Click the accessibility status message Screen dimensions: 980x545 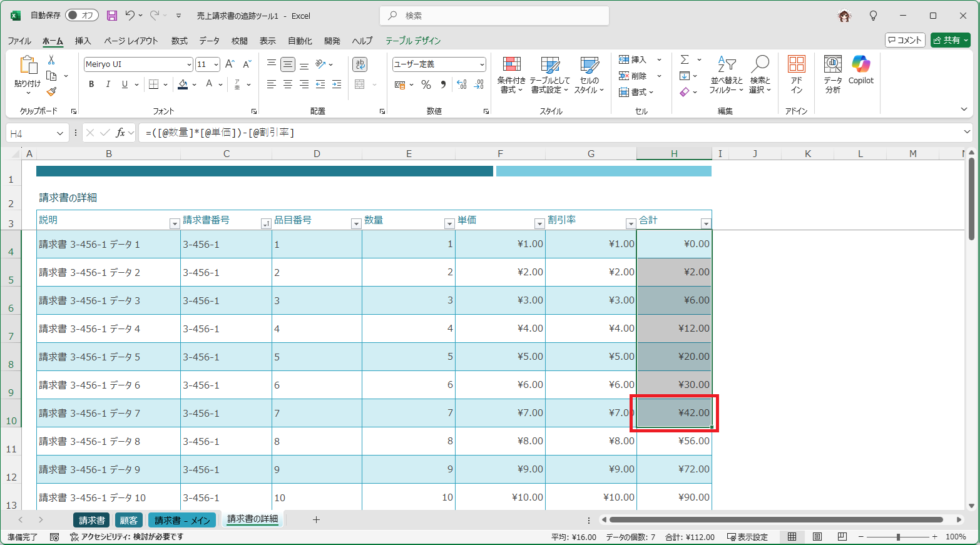click(x=126, y=537)
